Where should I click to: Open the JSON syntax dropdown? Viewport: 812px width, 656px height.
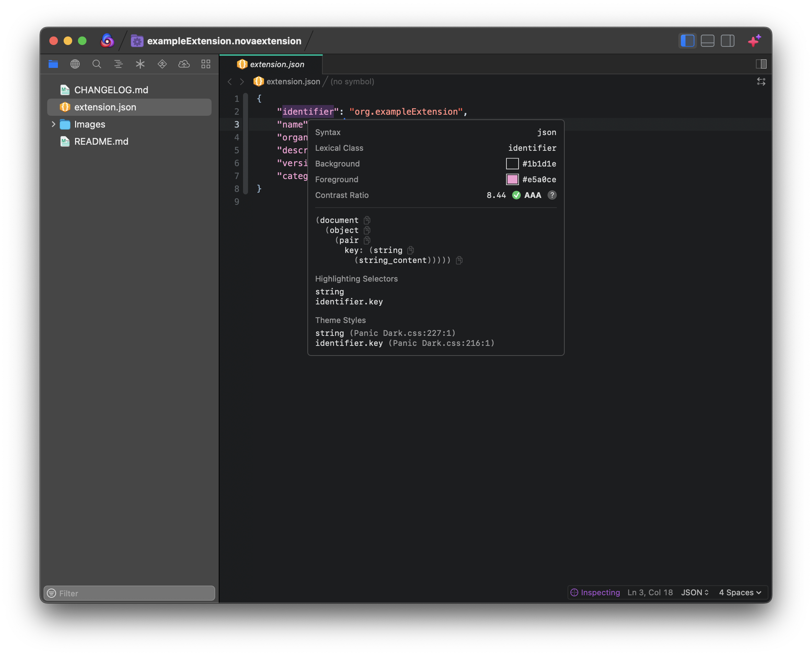(x=695, y=592)
